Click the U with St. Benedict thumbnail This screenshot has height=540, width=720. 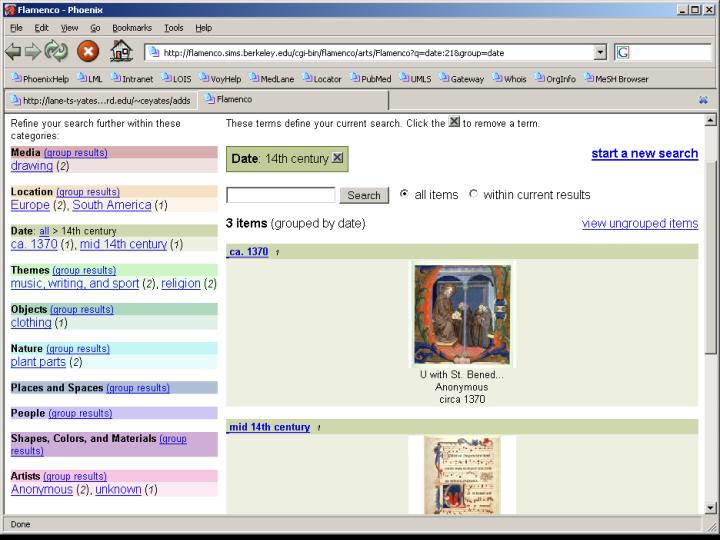click(x=462, y=315)
